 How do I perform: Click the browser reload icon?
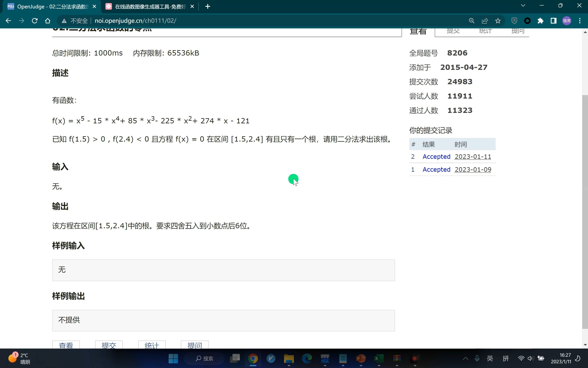click(x=35, y=21)
